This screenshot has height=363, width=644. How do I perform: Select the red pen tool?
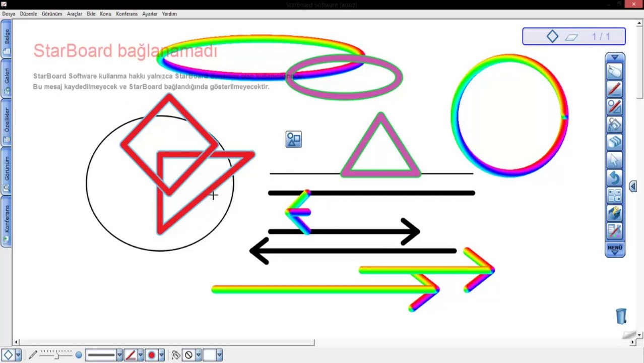(x=615, y=89)
